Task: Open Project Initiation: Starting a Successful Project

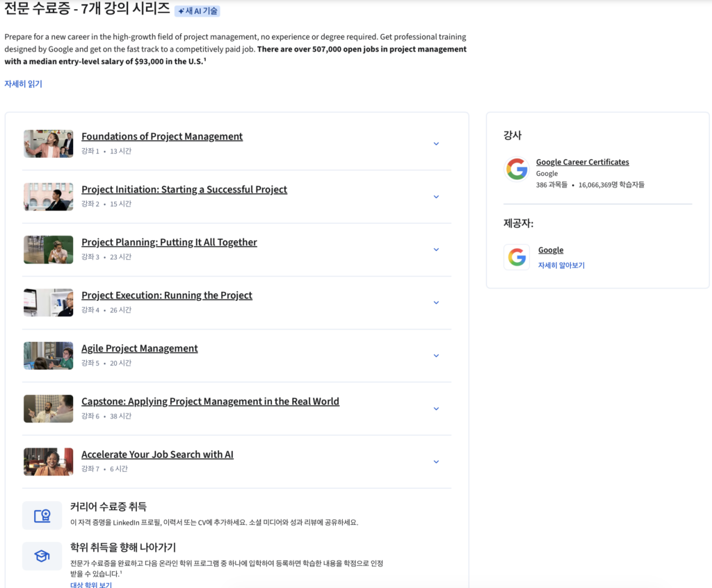Action: point(184,189)
